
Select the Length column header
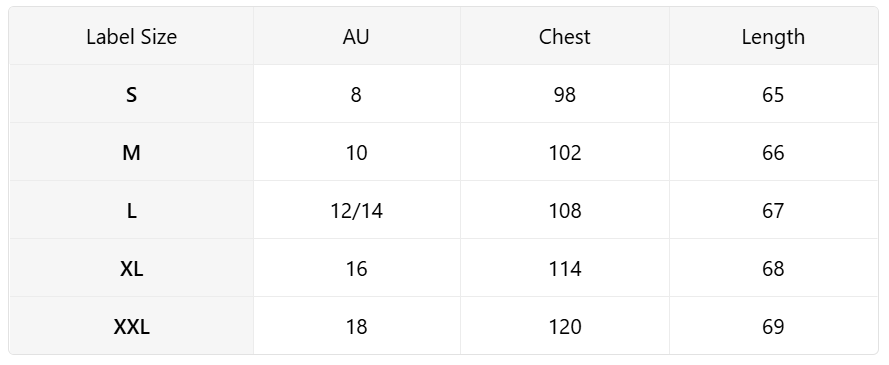[773, 36]
